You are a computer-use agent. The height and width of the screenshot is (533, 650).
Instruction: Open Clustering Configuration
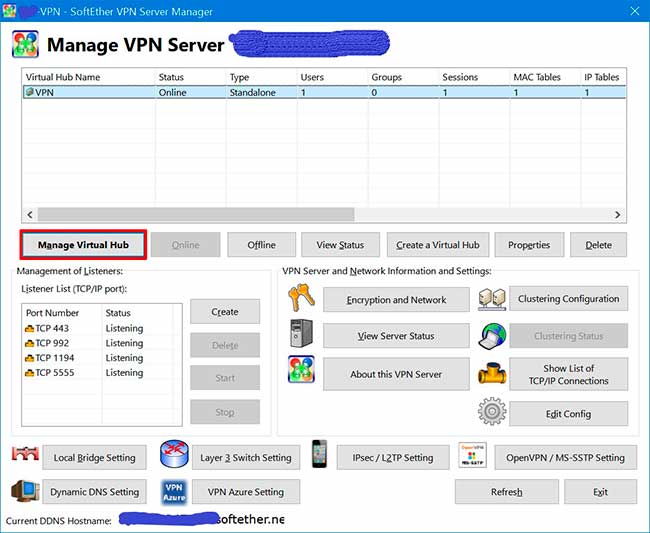point(569,299)
